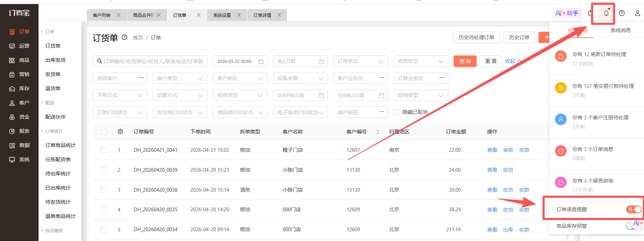Image resolution: width=644 pixels, height=241 pixels.
Task: Expand the 拆单类型 dropdown
Action: [240, 95]
